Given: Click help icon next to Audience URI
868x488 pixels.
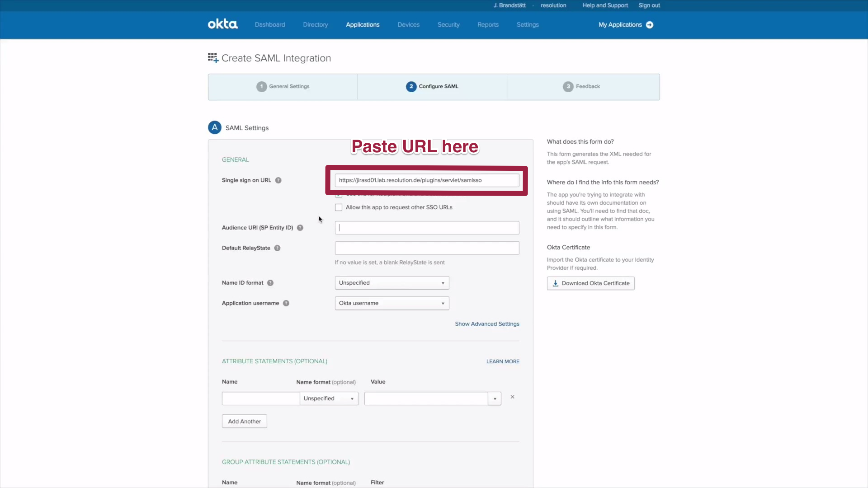Looking at the screenshot, I should pos(300,228).
